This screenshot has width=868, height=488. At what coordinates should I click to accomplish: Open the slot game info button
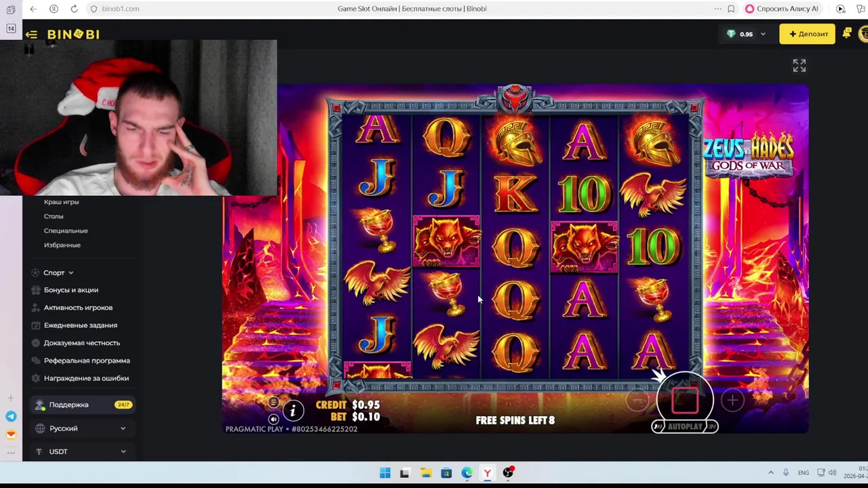[x=293, y=410]
